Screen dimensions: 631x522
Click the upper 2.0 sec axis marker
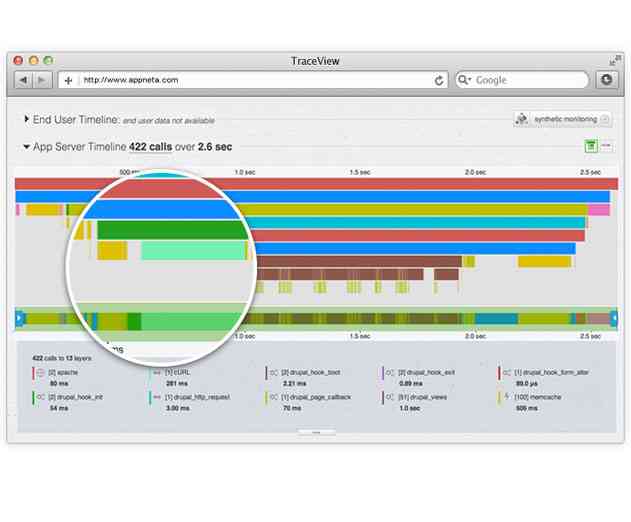click(475, 172)
